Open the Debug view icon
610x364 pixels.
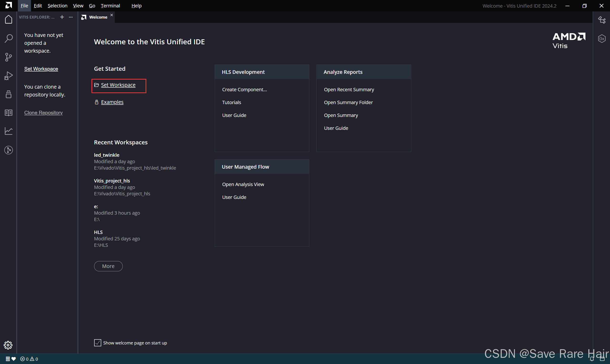(x=9, y=76)
